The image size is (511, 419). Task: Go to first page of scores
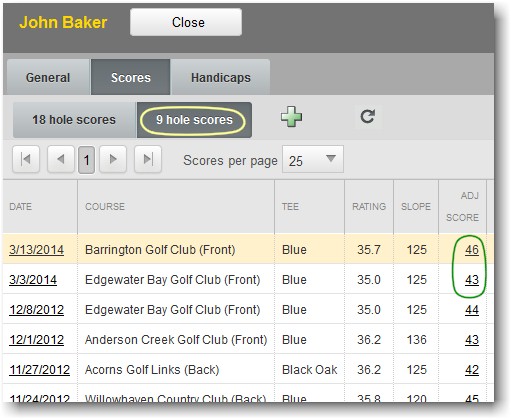(26, 159)
